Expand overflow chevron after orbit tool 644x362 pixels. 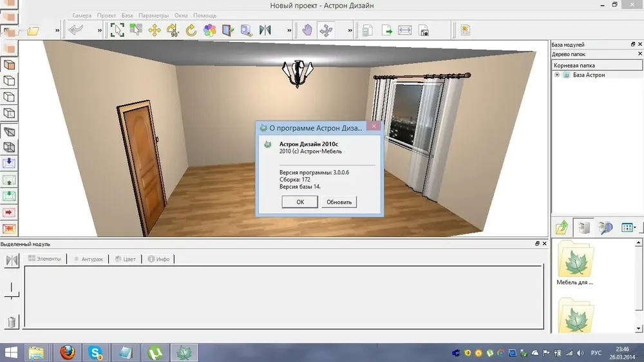tap(350, 30)
